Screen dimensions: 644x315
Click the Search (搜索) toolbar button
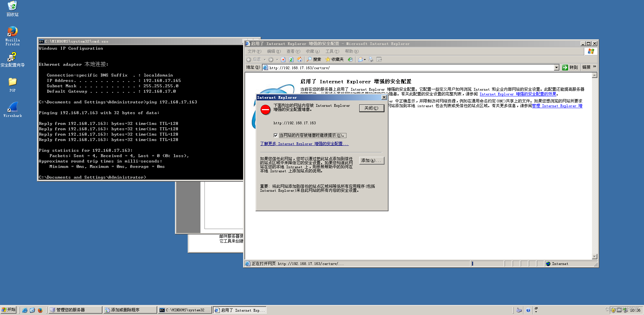(314, 59)
